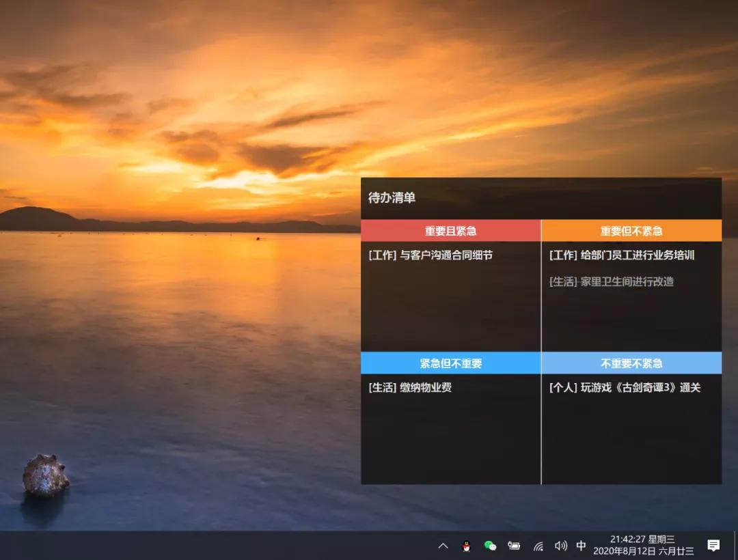Switch input language via the 中 indicator

pos(581,546)
